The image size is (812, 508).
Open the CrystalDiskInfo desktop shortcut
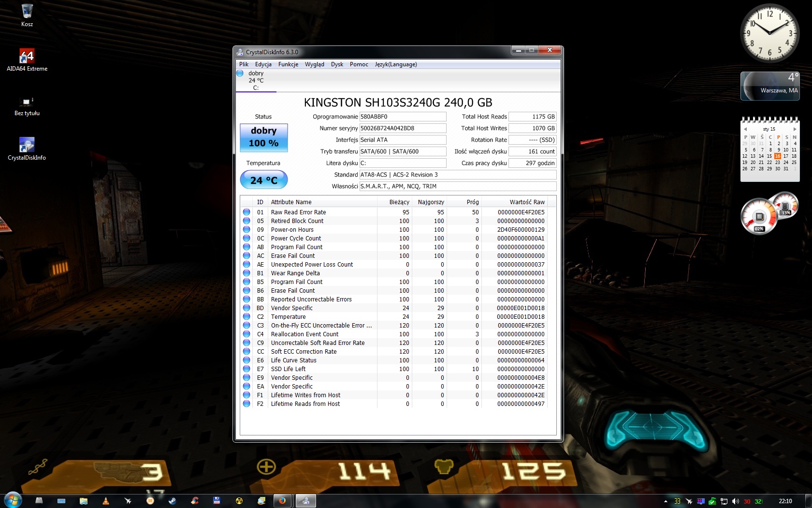click(27, 149)
